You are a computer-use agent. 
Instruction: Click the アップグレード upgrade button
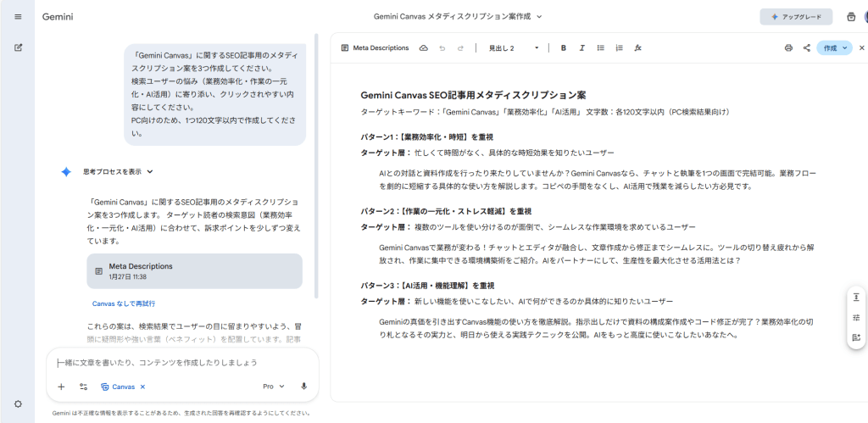pos(795,16)
